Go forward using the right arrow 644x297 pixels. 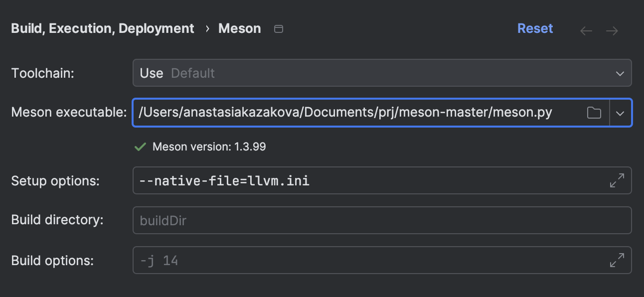(x=612, y=30)
